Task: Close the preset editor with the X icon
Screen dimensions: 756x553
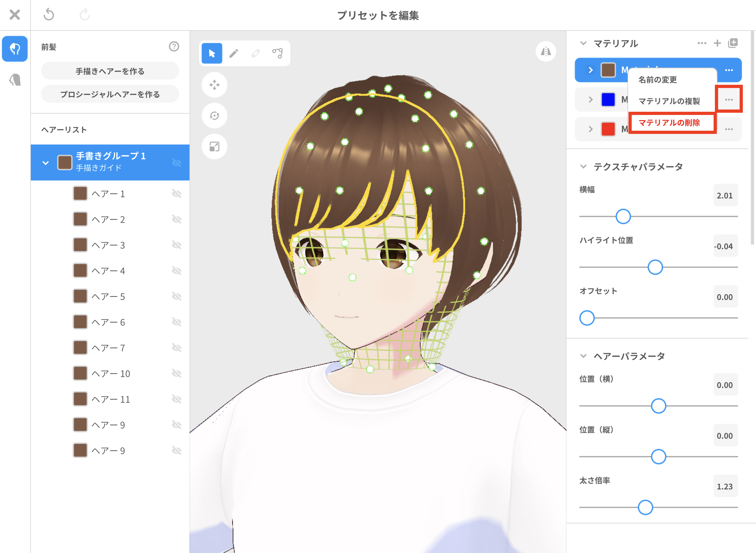Action: click(15, 15)
